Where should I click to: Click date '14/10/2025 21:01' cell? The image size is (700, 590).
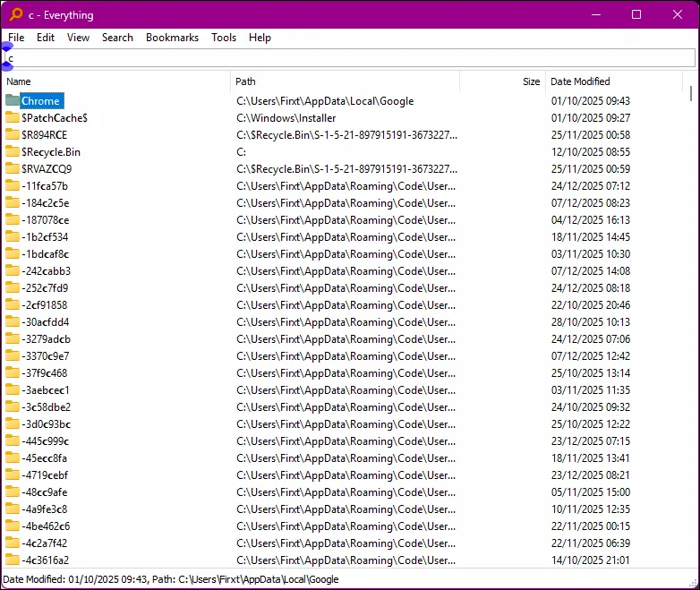tap(591, 560)
